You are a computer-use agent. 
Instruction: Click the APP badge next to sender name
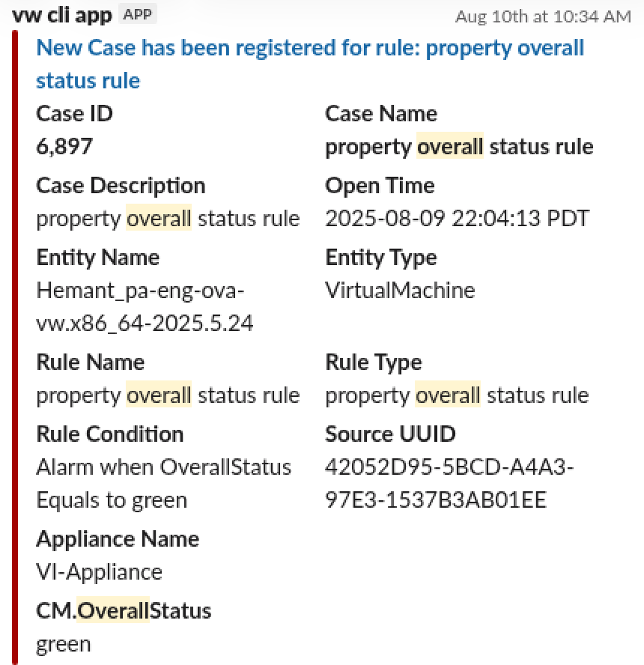[137, 13]
